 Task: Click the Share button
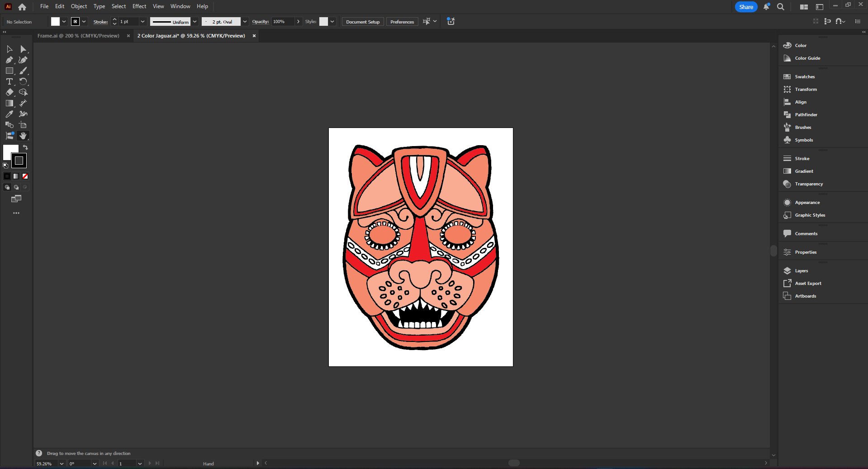(745, 7)
